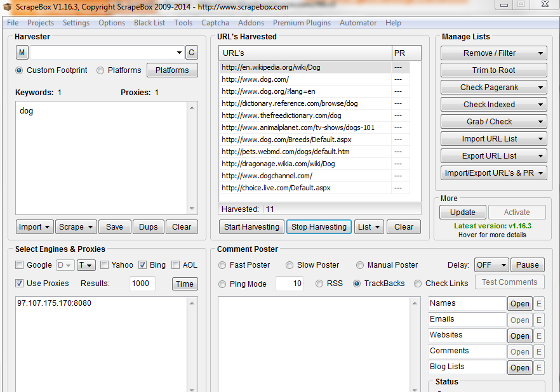The image size is (560, 392).
Task: Click the Stop Harvesting button
Action: [319, 227]
